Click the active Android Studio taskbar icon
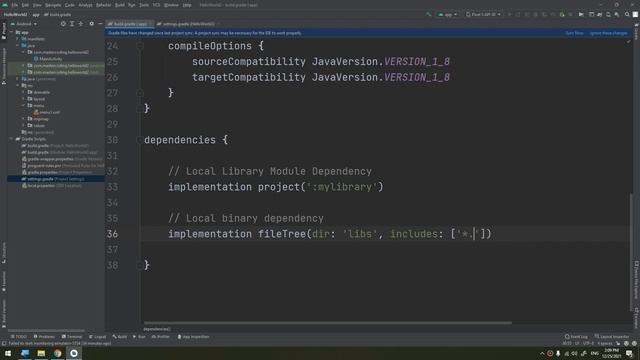Screen dimensions: 640x360 pyautogui.click(x=74, y=353)
